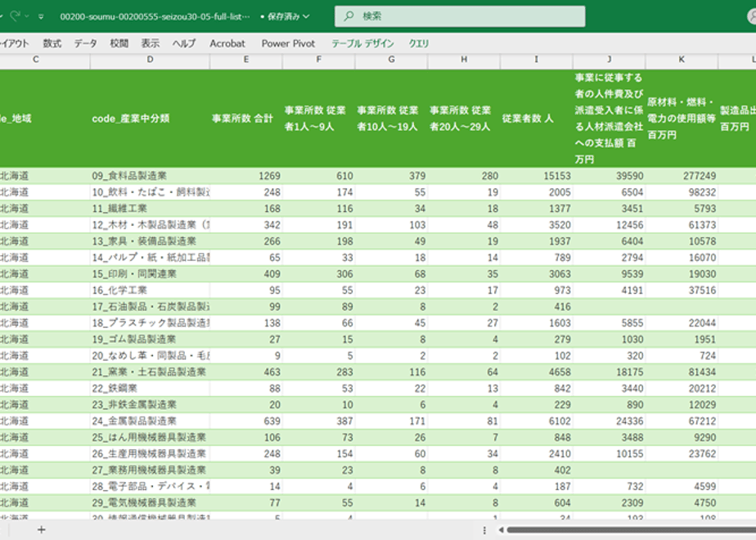The height and width of the screenshot is (540, 756).
Task: Click the cell 16_化学工業
Action: [x=150, y=290]
